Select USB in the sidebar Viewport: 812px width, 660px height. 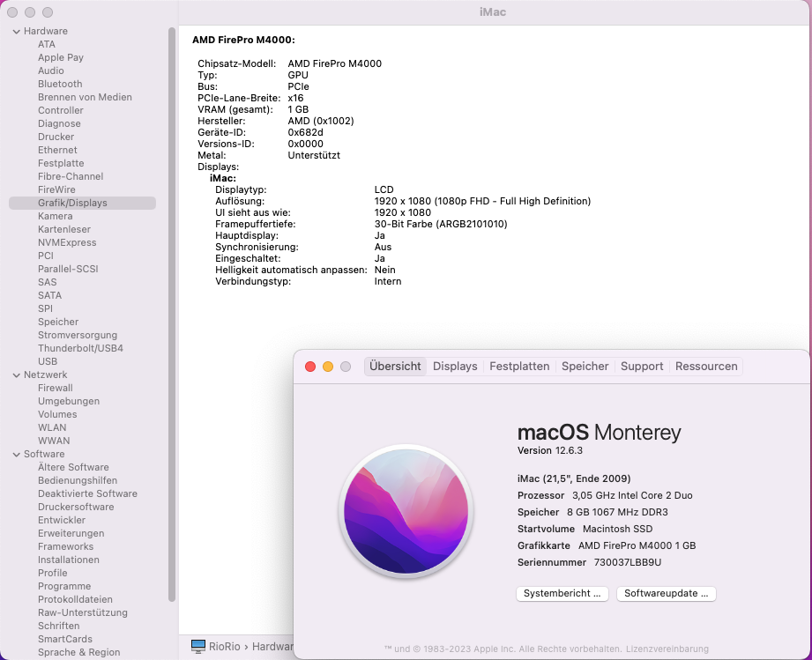pyautogui.click(x=47, y=361)
